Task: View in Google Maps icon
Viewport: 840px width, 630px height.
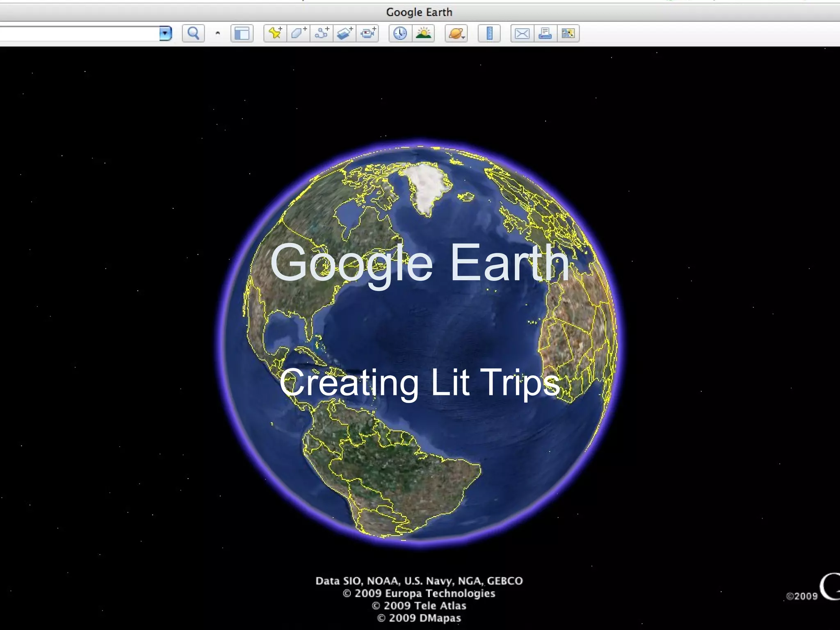Action: click(568, 33)
